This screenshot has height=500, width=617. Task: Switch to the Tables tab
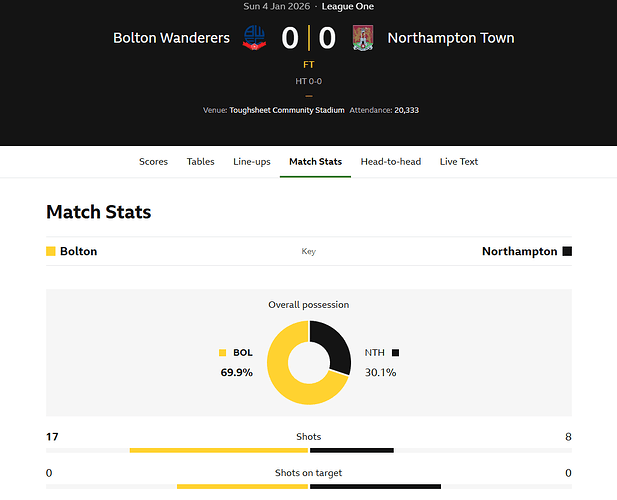[200, 162]
